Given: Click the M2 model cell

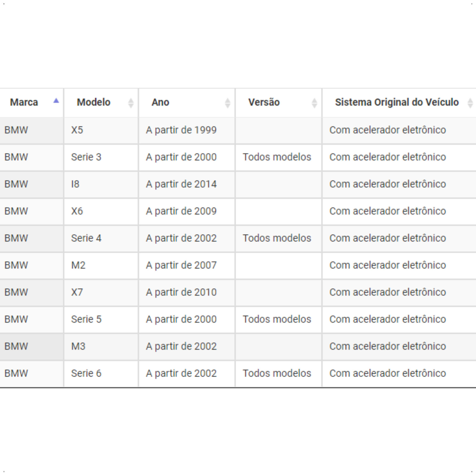Looking at the screenshot, I should [101, 265].
